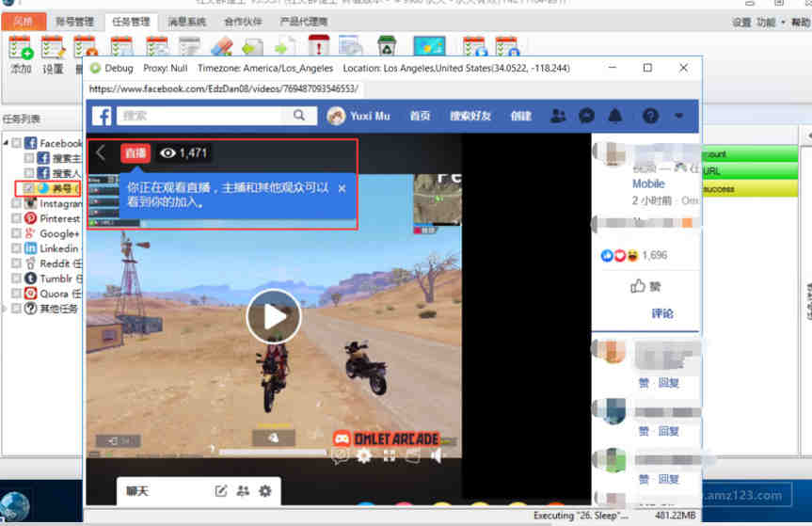The image size is (812, 526).
Task: Click 创建 create link
Action: [521, 116]
